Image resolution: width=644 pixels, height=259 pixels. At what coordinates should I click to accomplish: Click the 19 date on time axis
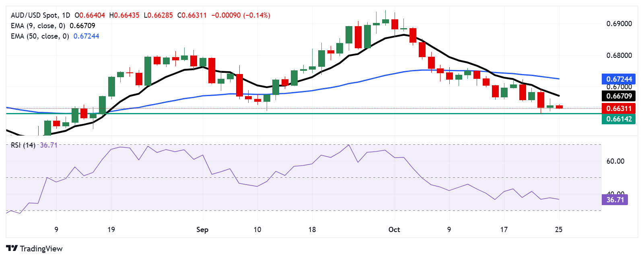tap(111, 230)
